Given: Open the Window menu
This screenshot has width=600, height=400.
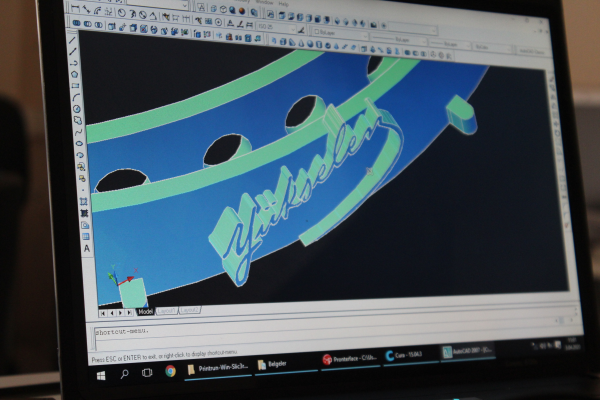Looking at the screenshot, I should pyautogui.click(x=264, y=2).
